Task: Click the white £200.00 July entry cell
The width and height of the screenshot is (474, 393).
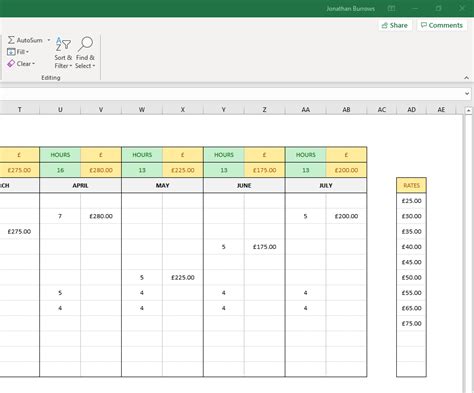Action: [x=346, y=216]
